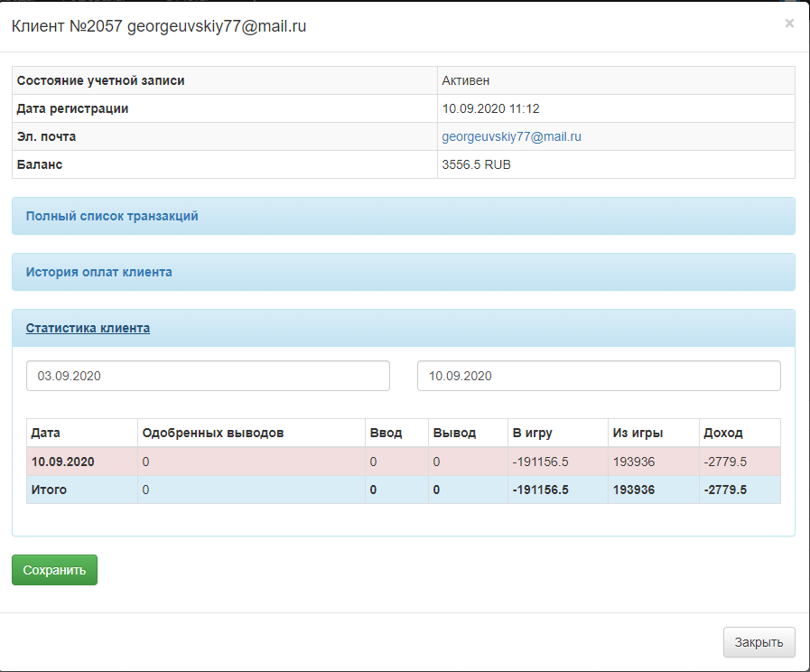Select the Вывод column header

pos(454,434)
